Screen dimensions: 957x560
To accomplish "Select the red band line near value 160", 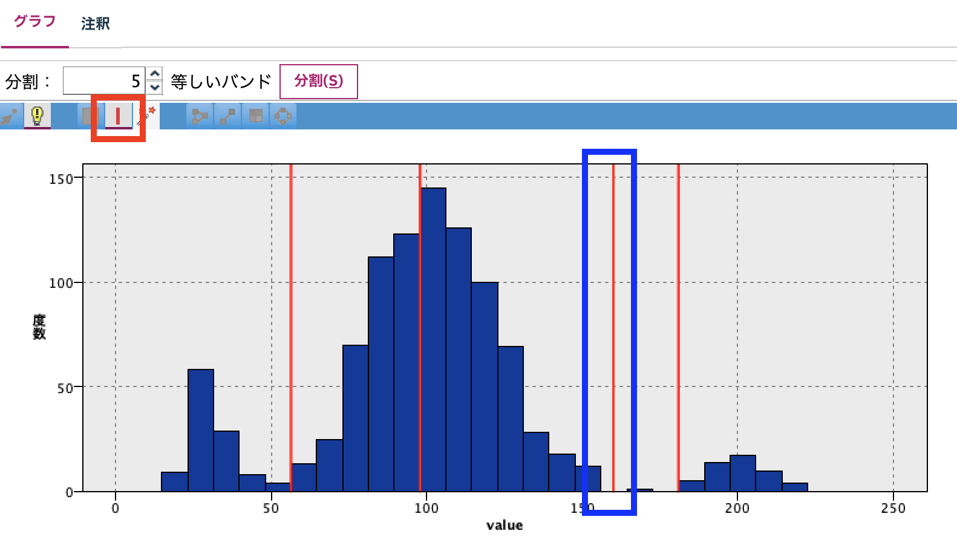I will (x=613, y=327).
